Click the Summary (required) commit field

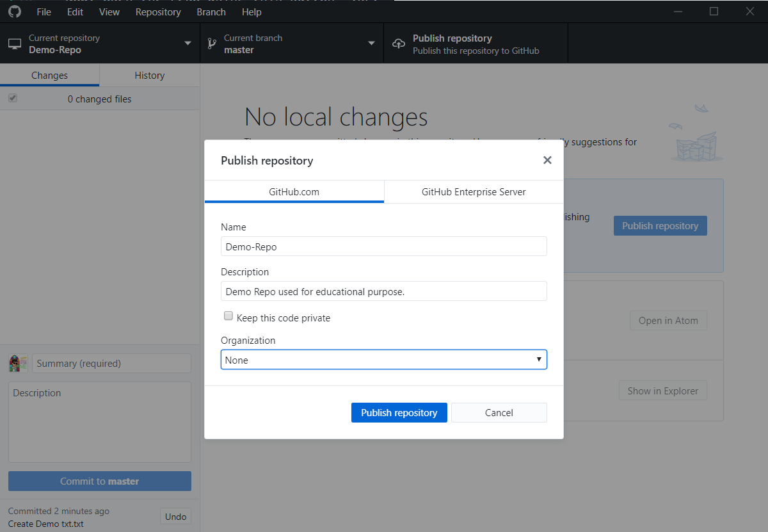tap(111, 363)
